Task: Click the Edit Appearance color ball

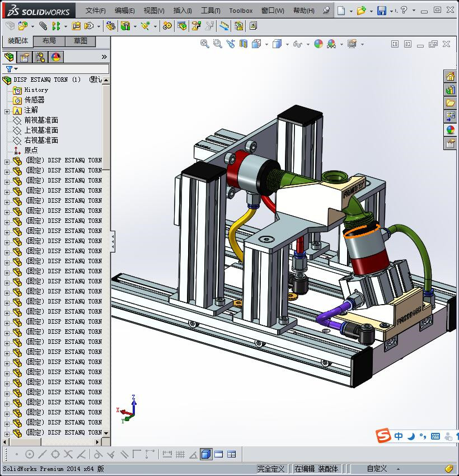Action: (x=319, y=44)
